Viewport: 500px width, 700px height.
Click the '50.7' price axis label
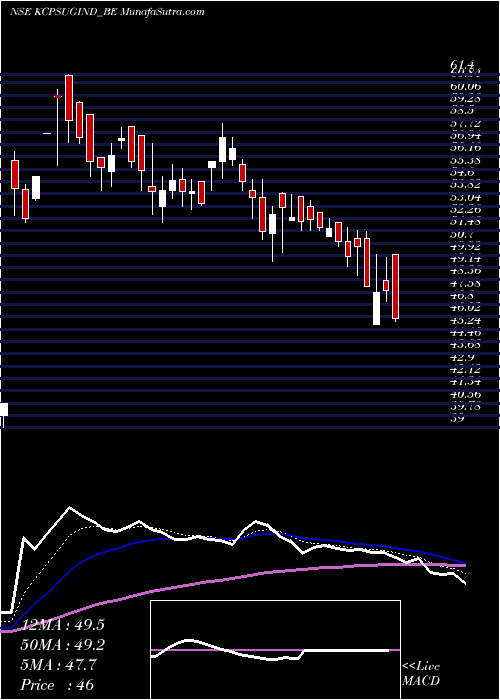[x=461, y=233]
